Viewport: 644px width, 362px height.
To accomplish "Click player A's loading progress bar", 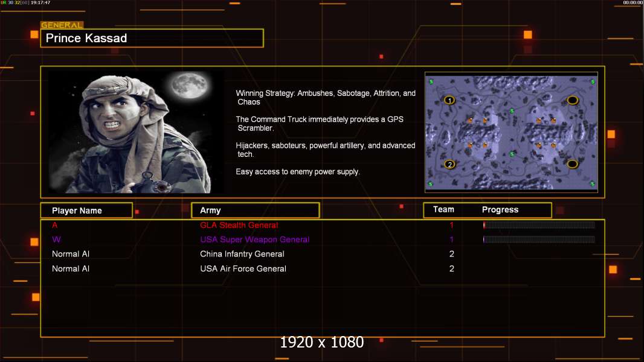I will click(x=539, y=224).
